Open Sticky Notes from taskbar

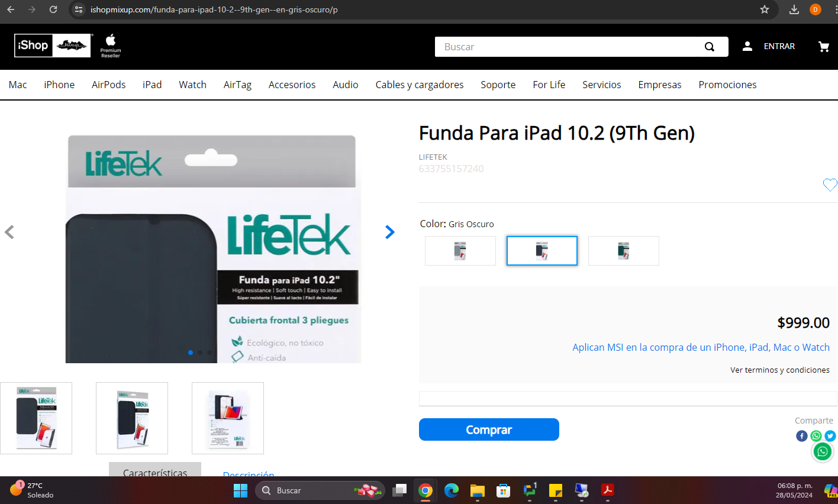(556, 490)
